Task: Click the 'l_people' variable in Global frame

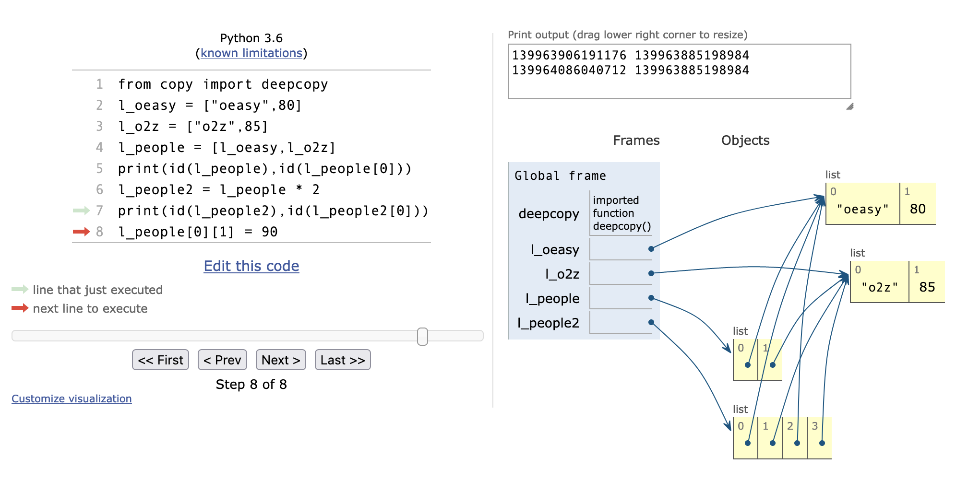Action: pyautogui.click(x=553, y=298)
